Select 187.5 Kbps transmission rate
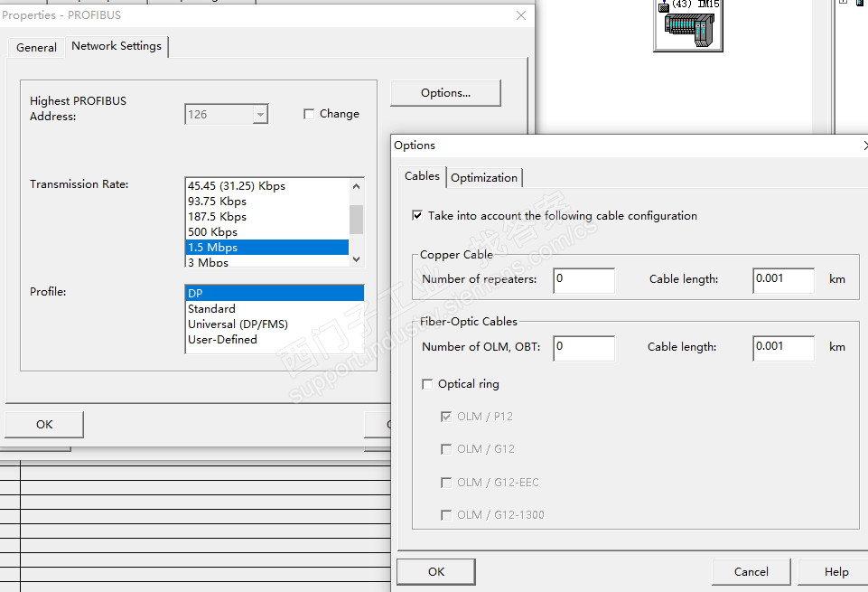 [267, 217]
